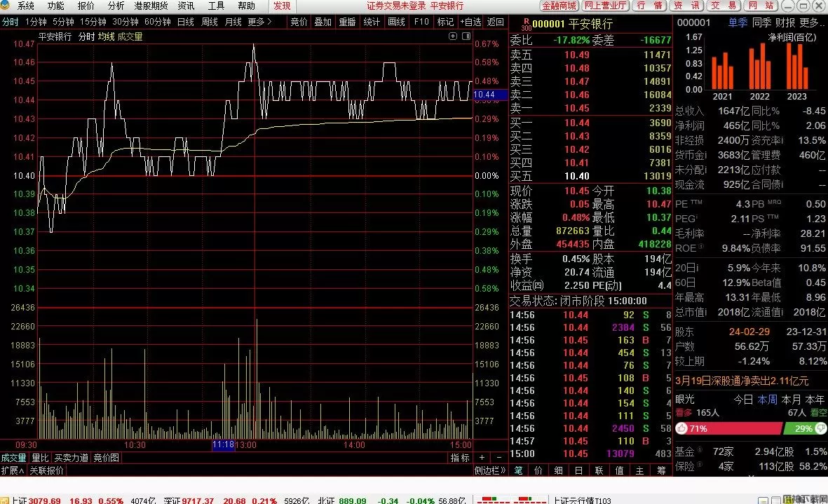Select the 成交量 indicator tab
The width and height of the screenshot is (828, 504).
[14, 458]
